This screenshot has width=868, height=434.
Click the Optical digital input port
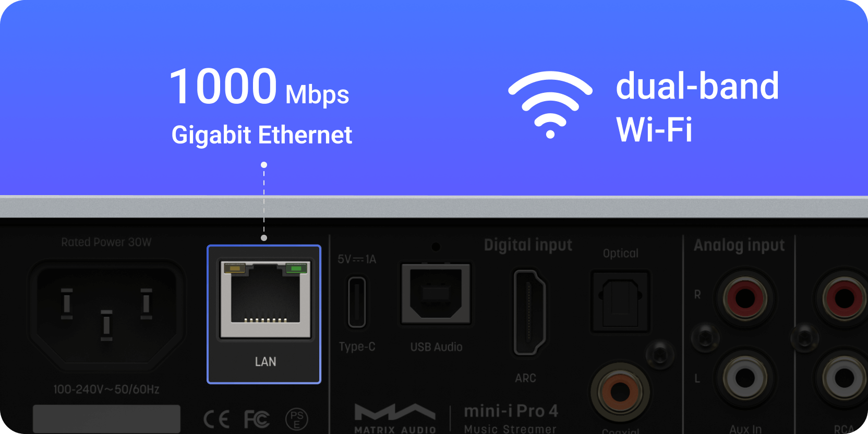pyautogui.click(x=620, y=302)
